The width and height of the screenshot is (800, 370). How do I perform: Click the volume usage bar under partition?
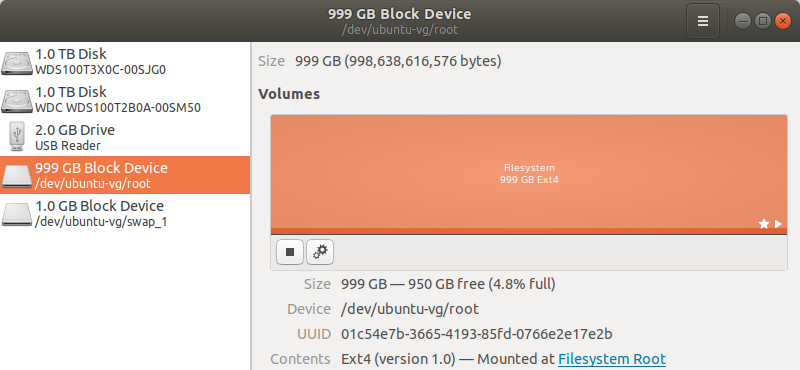(x=529, y=231)
